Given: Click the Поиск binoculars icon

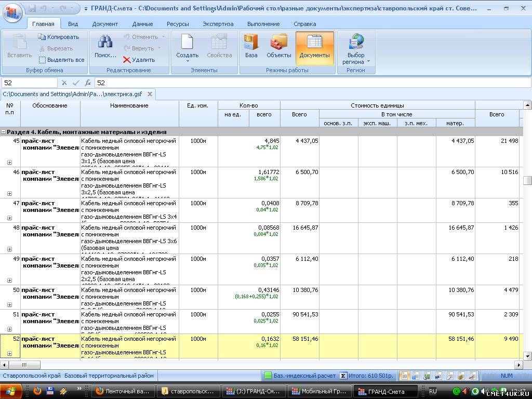Looking at the screenshot, I should [x=105, y=43].
